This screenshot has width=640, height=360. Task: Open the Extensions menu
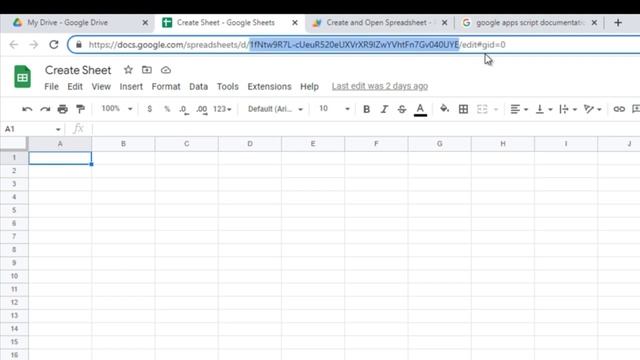tap(269, 87)
